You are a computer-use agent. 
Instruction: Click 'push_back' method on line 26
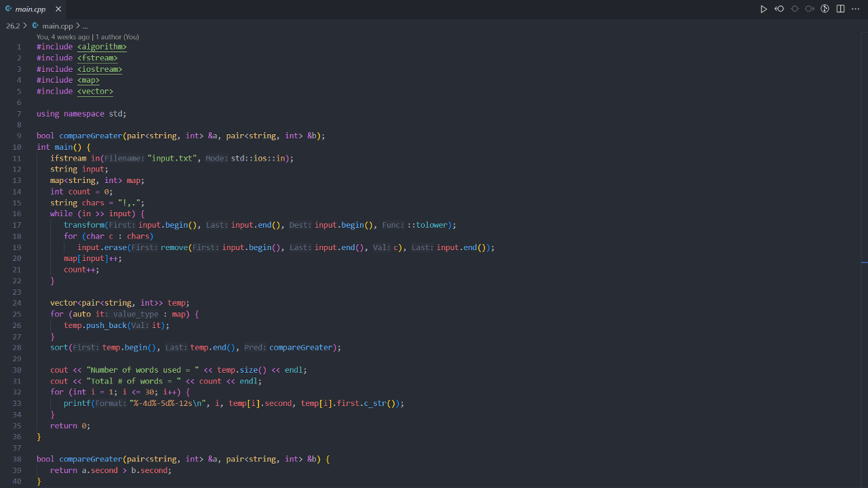click(x=106, y=325)
